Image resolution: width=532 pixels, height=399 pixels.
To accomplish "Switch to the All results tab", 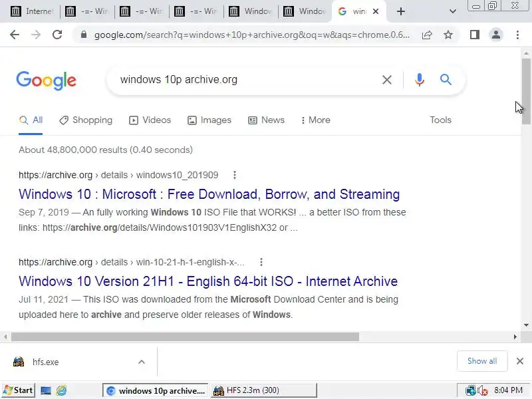I will [31, 120].
